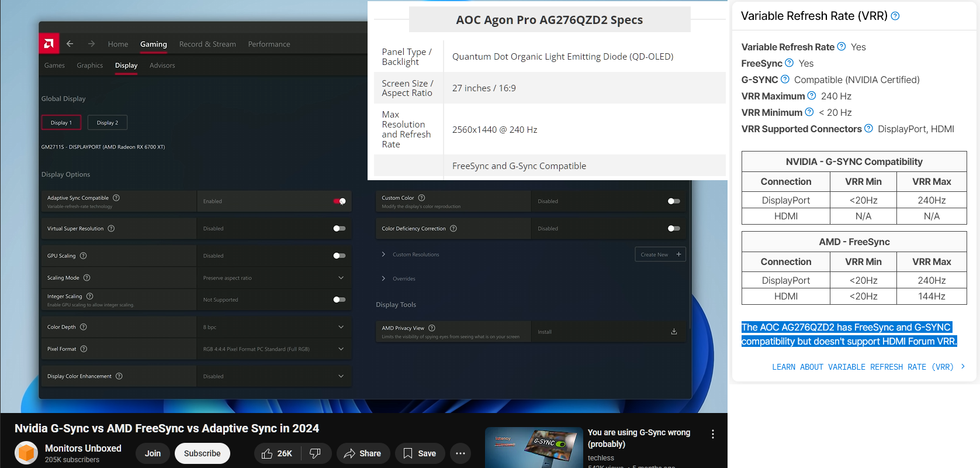Screen dimensions: 980x468
Task: Open help icon beside GPU Scaling
Action: 83,256
